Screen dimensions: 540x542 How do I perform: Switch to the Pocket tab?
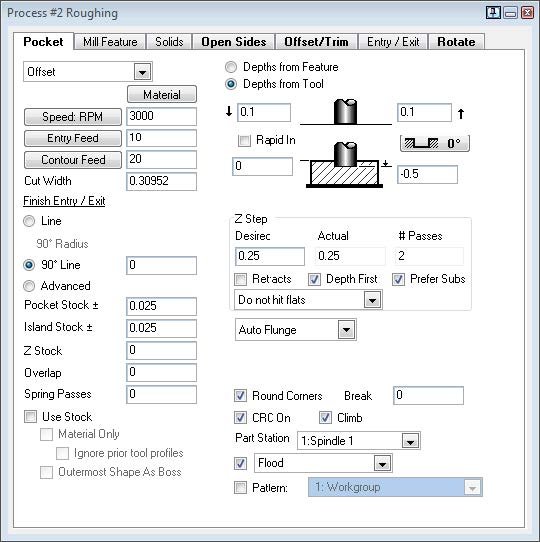pos(43,42)
